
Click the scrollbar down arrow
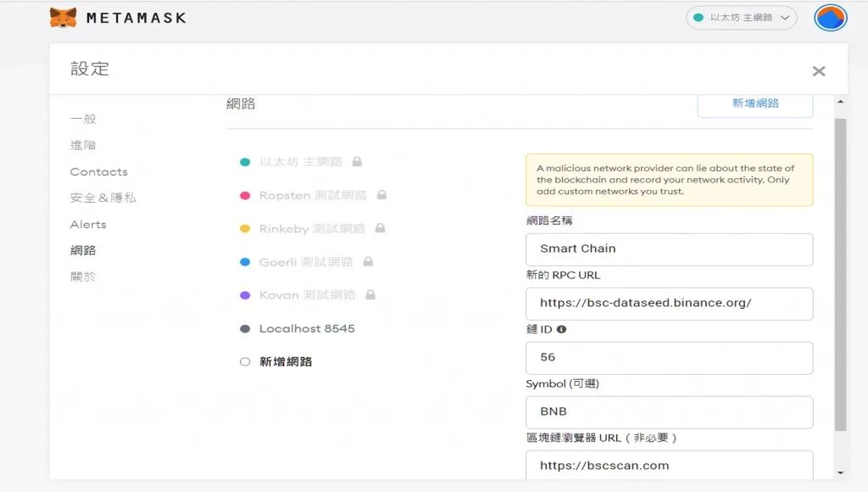click(840, 472)
